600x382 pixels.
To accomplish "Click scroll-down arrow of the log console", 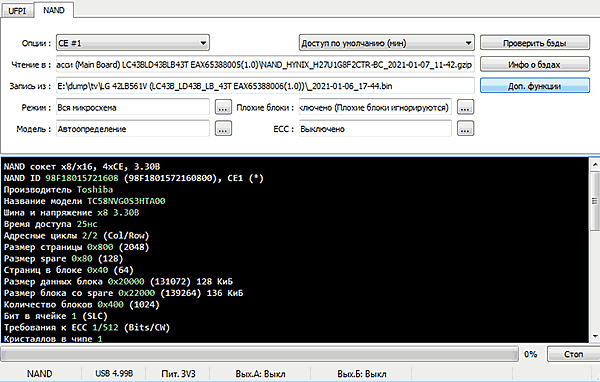I will 595,337.
